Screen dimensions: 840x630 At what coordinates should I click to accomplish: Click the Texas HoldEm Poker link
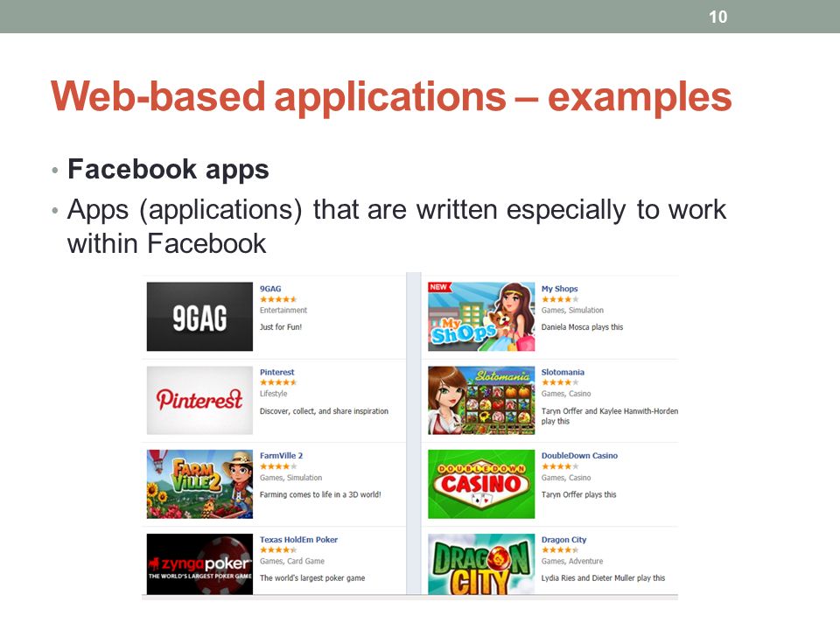point(298,540)
